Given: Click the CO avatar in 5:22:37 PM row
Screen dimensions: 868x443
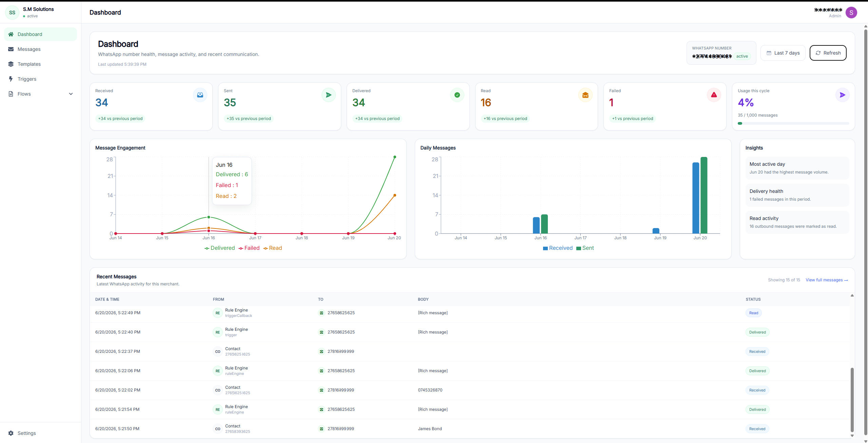Looking at the screenshot, I should [217, 351].
